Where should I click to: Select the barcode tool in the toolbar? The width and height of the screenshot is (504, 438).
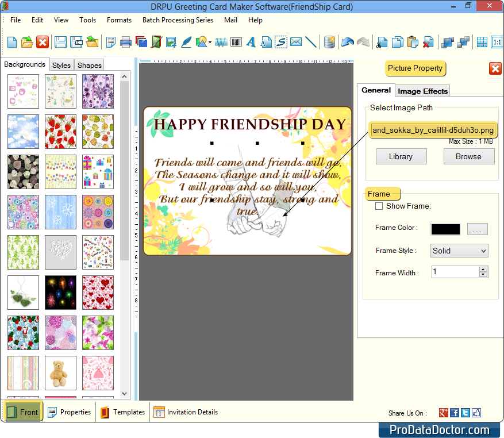pyautogui.click(x=236, y=41)
